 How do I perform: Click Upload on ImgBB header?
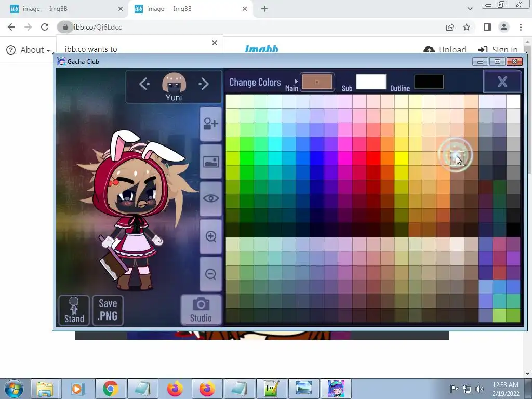[445, 49]
